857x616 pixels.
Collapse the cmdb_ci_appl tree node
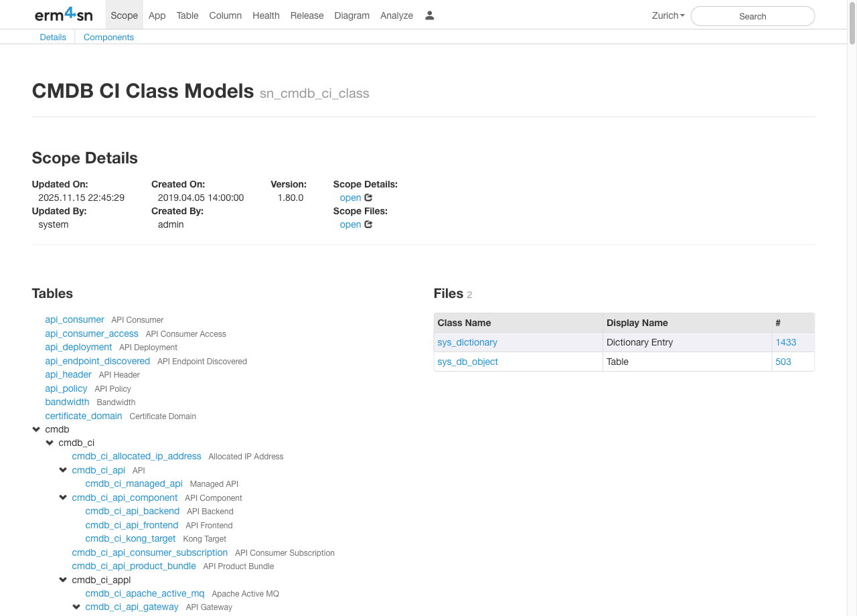click(63, 580)
